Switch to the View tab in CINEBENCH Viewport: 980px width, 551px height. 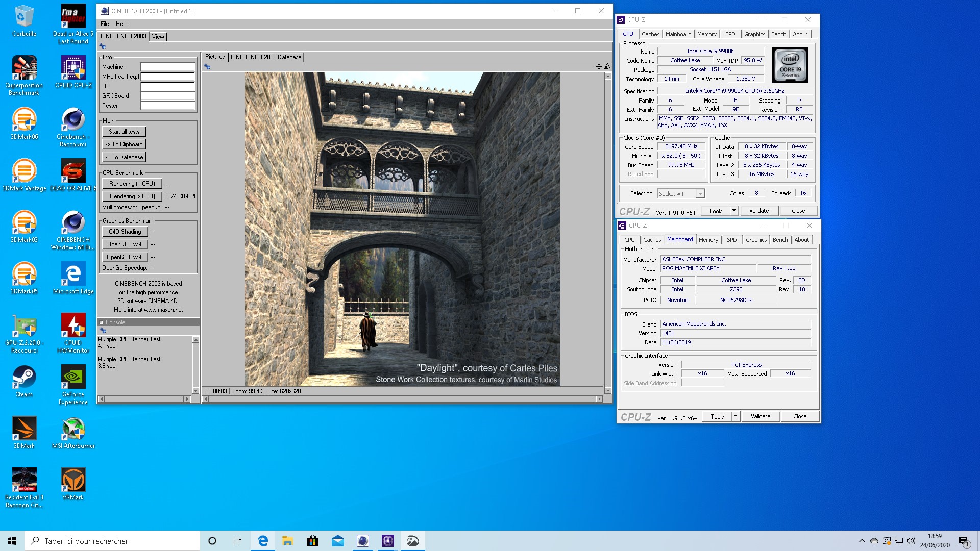tap(158, 37)
